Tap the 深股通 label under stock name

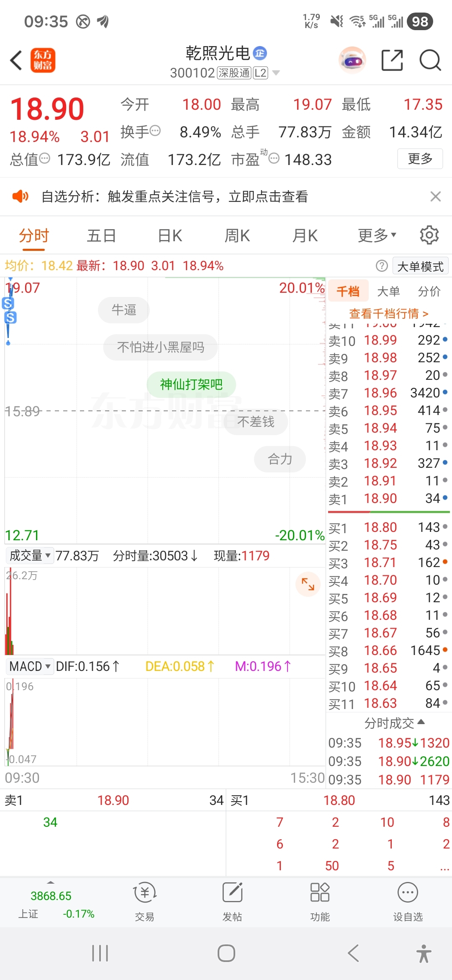coord(234,73)
